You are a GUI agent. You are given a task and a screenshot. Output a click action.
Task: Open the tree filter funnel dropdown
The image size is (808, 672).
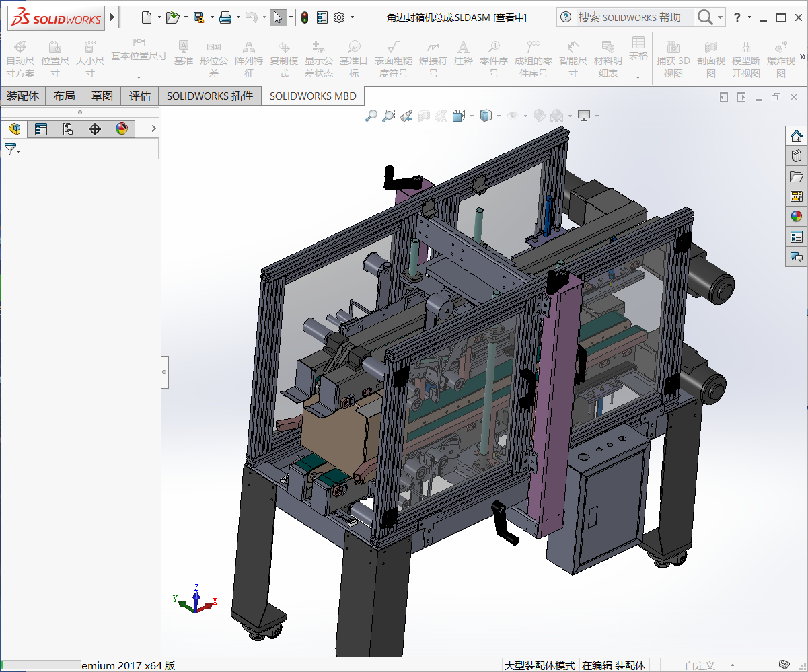coord(12,150)
